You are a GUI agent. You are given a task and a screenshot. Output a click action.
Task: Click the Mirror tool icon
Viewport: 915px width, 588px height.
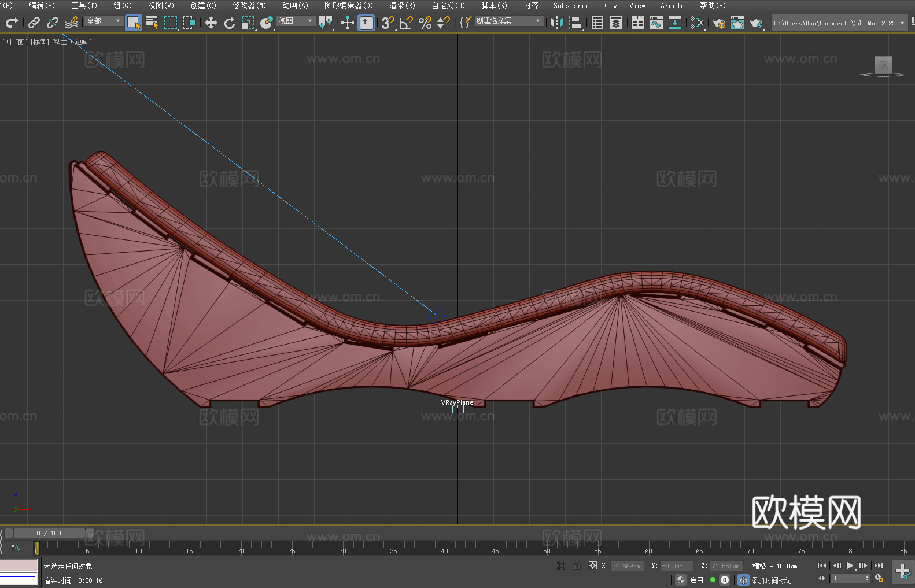pos(557,23)
